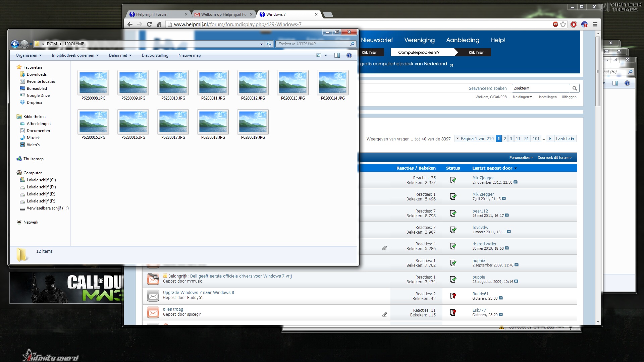Image resolution: width=644 pixels, height=362 pixels.
Task: Open Delen met dropdown
Action: tap(120, 55)
